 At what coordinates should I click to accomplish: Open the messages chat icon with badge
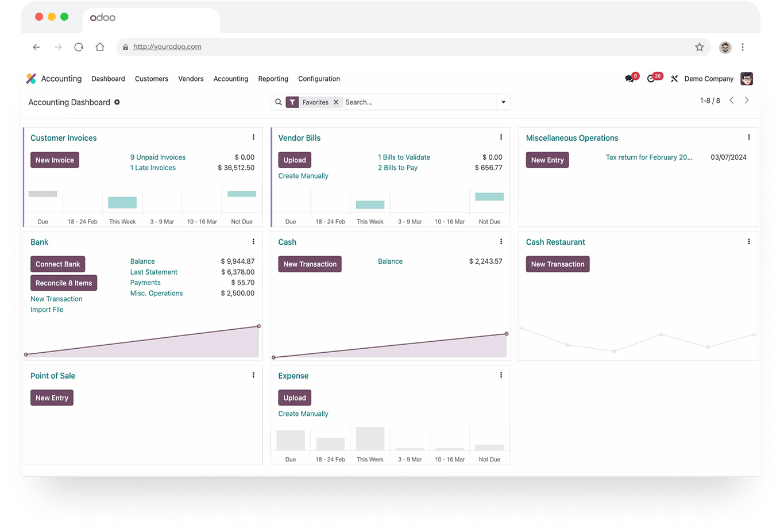(630, 78)
